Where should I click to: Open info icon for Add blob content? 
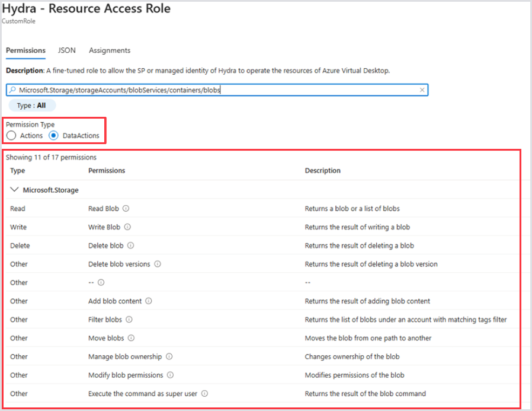point(149,301)
